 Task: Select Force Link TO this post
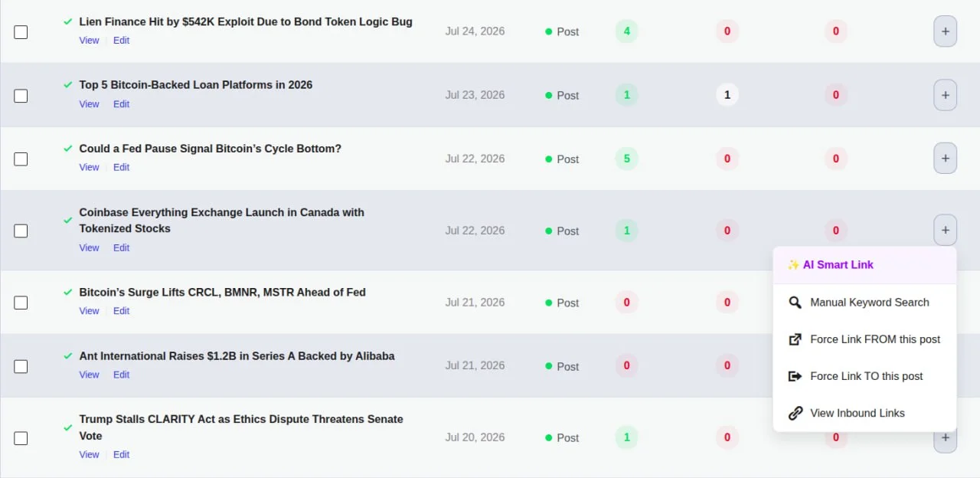(864, 376)
